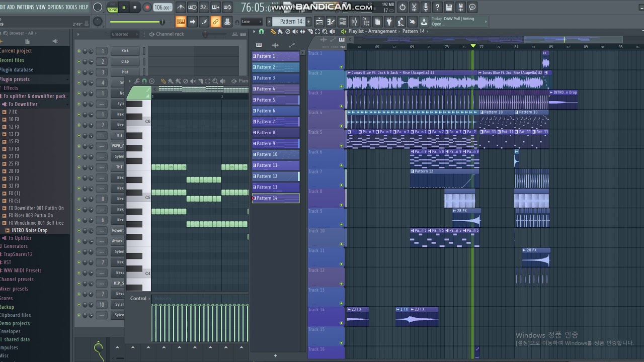This screenshot has height=362, width=644.
Task: Open the OPTIONS menu
Action: 56,7
